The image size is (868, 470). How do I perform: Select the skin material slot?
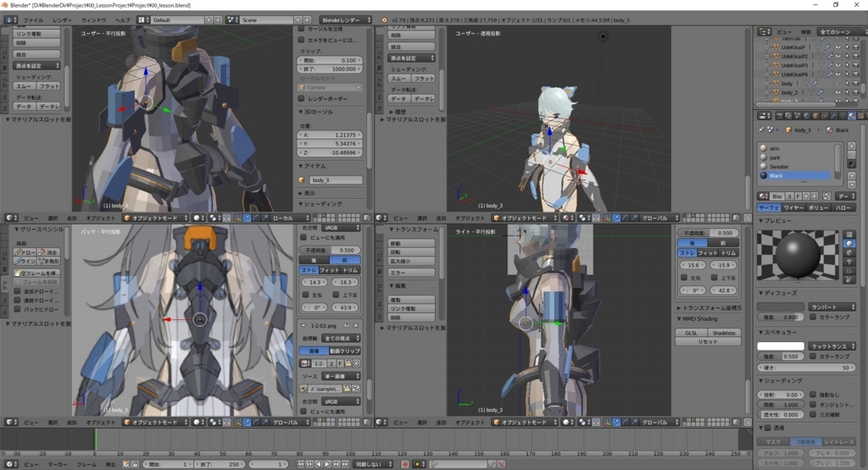point(794,149)
